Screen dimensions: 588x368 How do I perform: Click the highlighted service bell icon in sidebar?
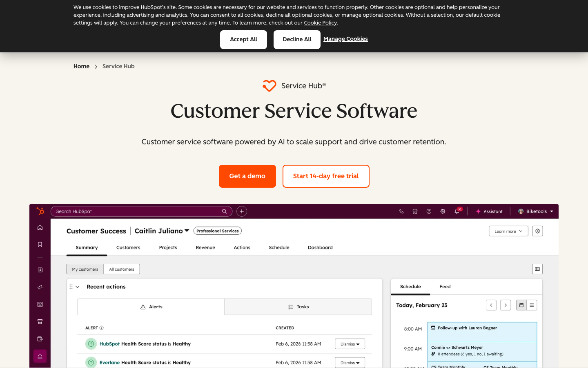[40, 356]
